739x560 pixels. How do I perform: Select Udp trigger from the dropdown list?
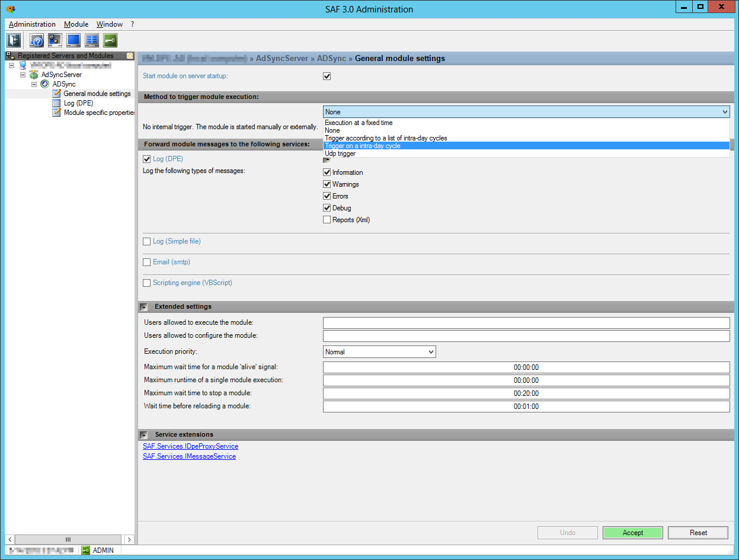pos(340,153)
